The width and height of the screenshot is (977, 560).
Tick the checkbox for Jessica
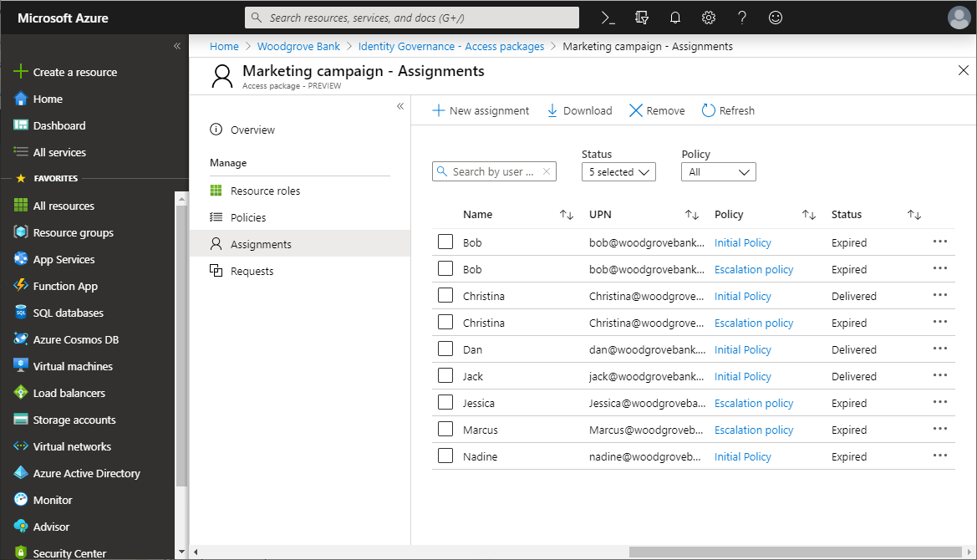click(x=445, y=403)
